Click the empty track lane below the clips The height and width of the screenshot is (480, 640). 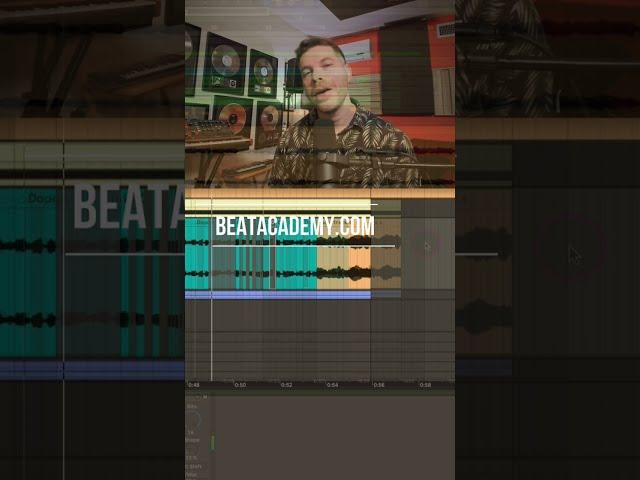tap(320, 340)
